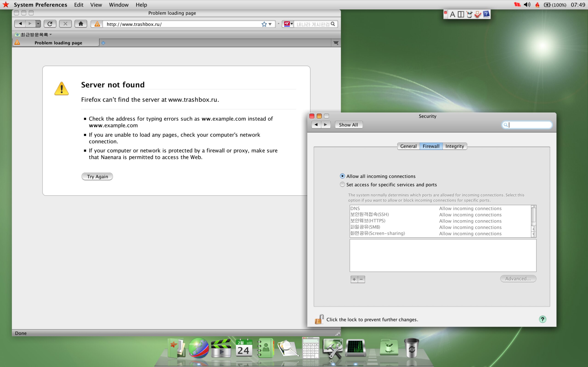Open the search engine selector dropdown

[288, 24]
